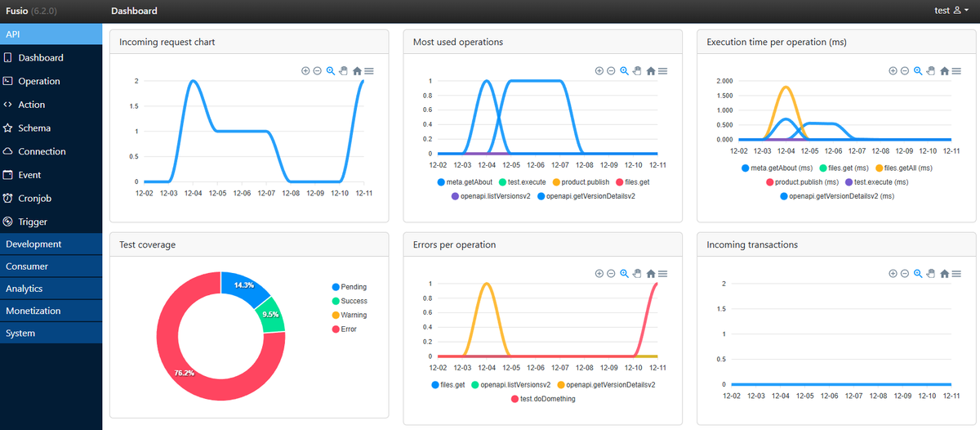980x430 pixels.
Task: Zoom in on Most used operations chart
Action: [x=599, y=71]
